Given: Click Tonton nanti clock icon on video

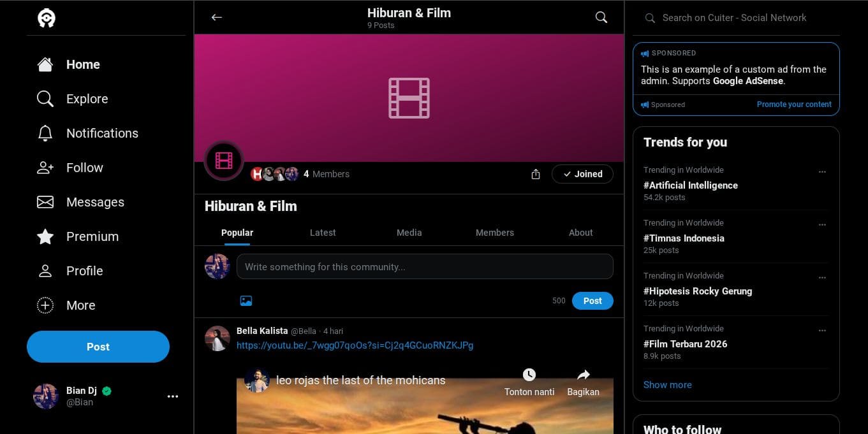Looking at the screenshot, I should [529, 375].
